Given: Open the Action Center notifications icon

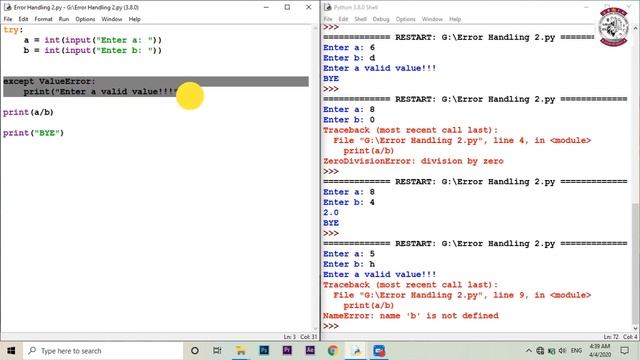Looking at the screenshot, I should tap(624, 351).
